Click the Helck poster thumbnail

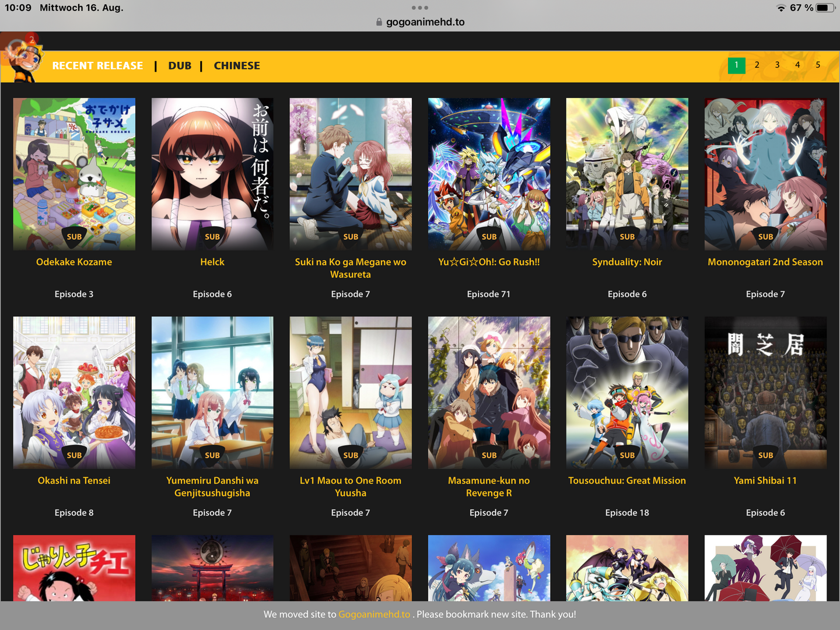(x=212, y=174)
